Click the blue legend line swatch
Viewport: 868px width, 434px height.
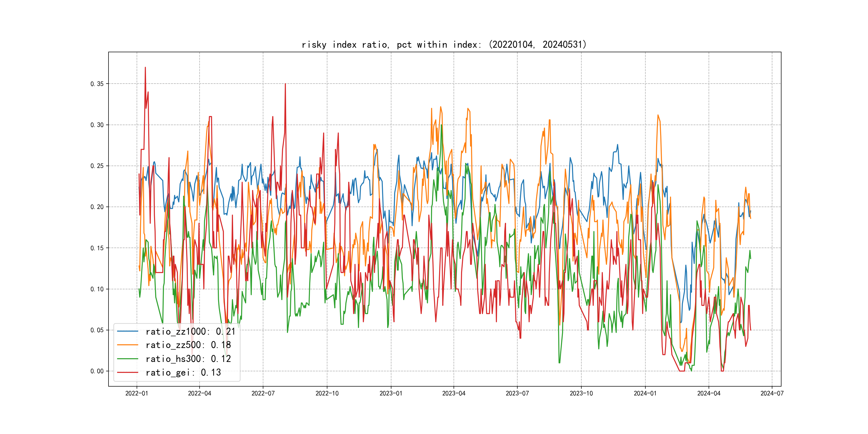(x=127, y=332)
